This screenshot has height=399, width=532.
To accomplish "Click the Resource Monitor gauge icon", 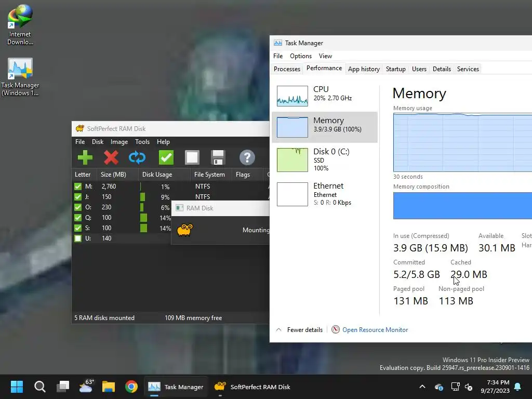I will tap(335, 329).
